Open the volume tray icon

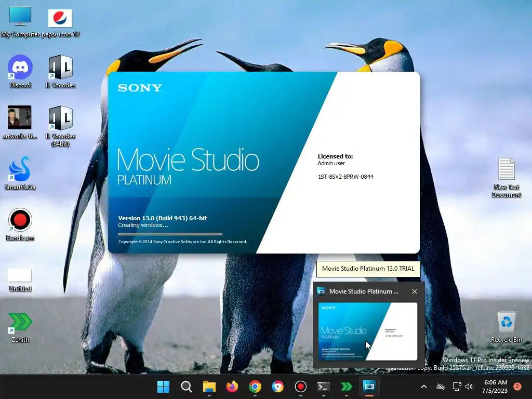469,387
